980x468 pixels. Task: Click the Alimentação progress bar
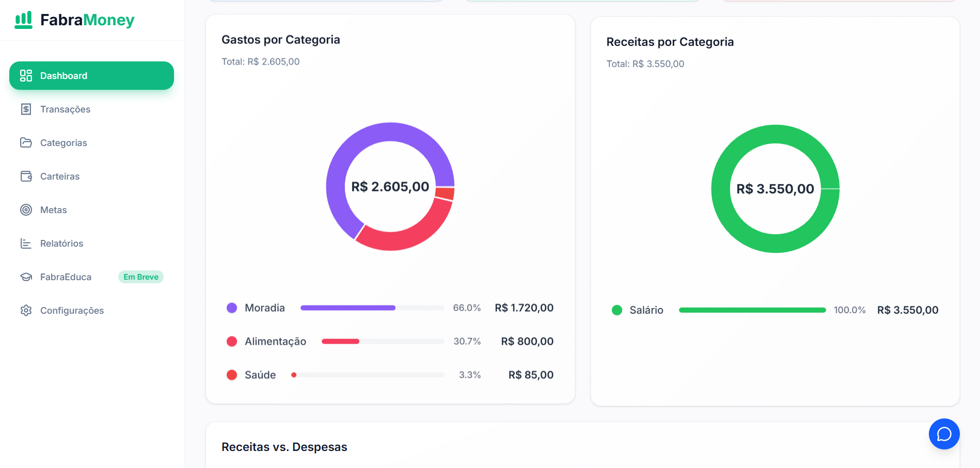(382, 342)
